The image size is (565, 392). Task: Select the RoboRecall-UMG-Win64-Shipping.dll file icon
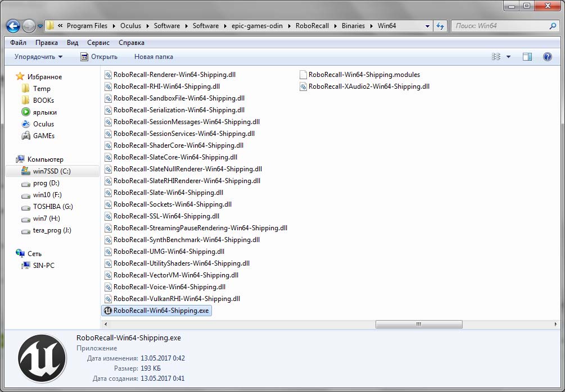108,252
